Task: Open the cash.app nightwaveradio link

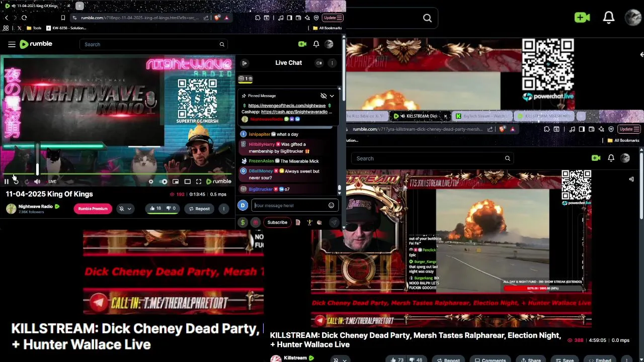Action: [294, 112]
